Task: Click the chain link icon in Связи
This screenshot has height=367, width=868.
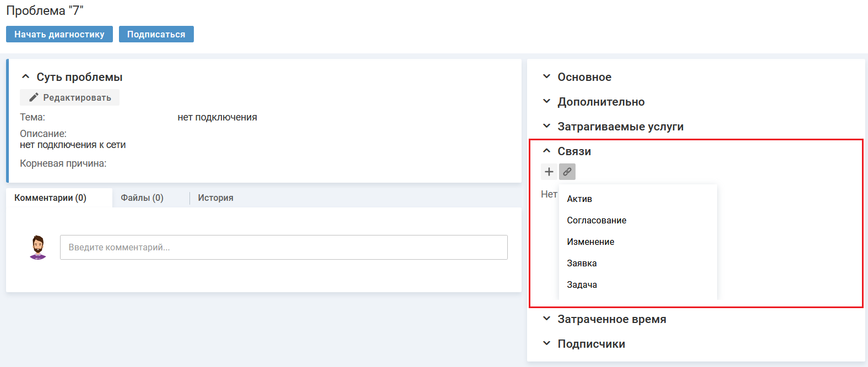Action: click(567, 172)
